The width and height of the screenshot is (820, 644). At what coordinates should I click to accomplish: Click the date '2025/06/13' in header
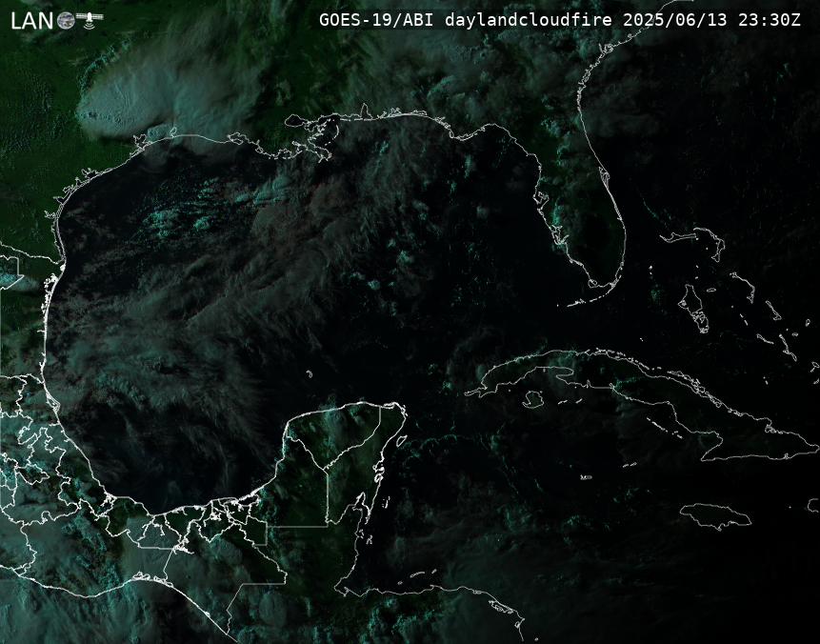click(675, 20)
